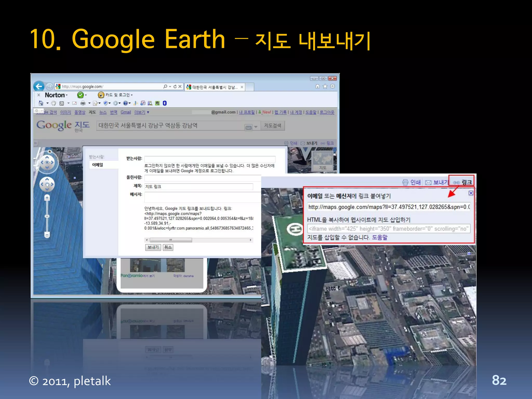Click the stop loading X in address bar
This screenshot has height=399, width=532.
pos(180,87)
